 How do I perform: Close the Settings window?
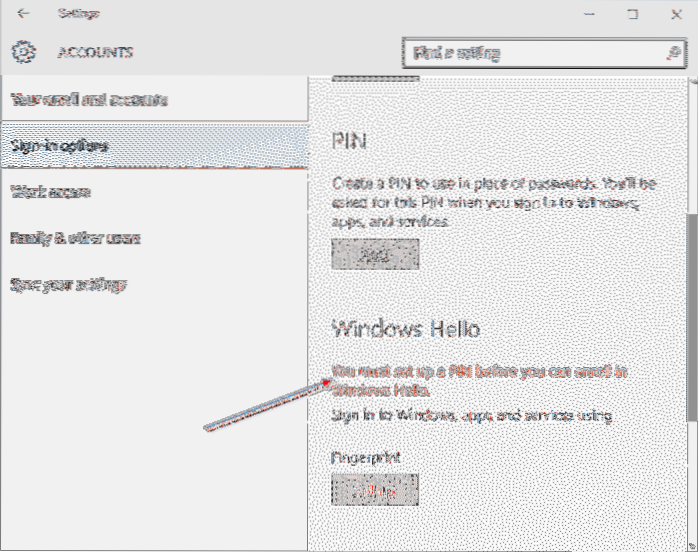[x=677, y=14]
